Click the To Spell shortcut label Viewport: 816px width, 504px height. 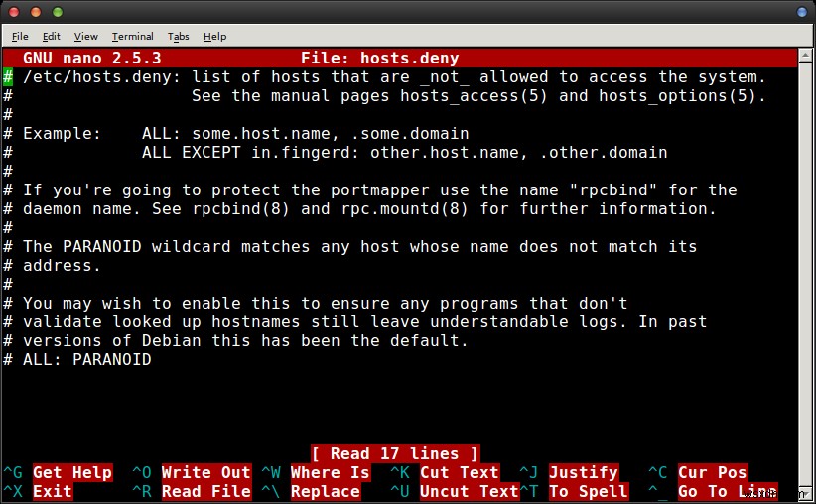588,491
